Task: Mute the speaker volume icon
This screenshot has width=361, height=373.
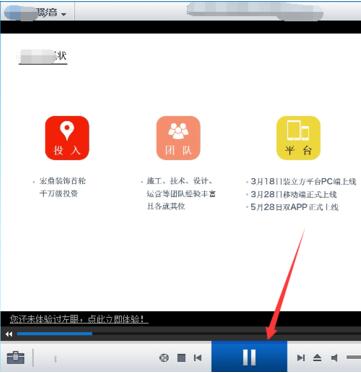Action: click(334, 358)
